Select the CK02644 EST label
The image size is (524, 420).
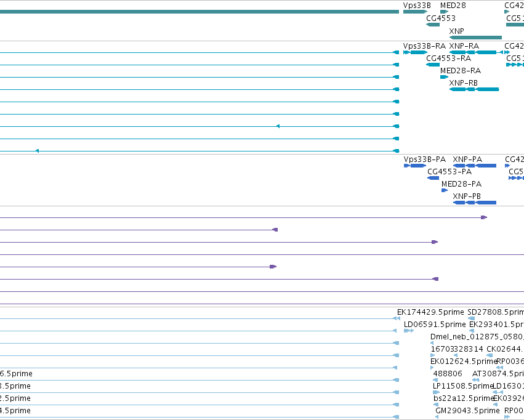pos(504,349)
